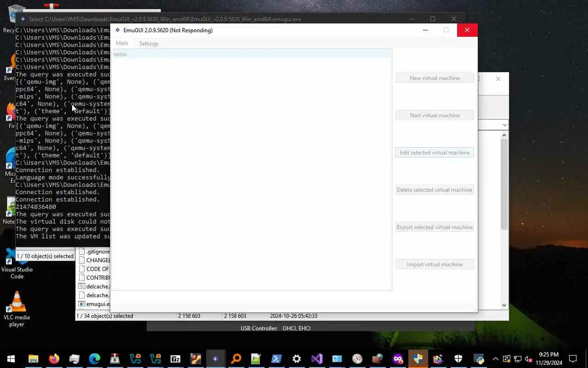
Task: Open the Settings tab in EmuGUI
Action: (x=148, y=43)
